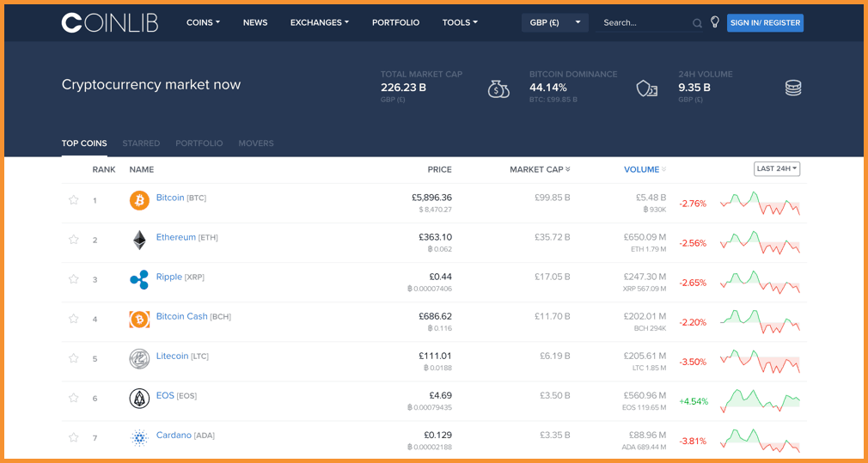Click the Price column header
This screenshot has height=463, width=868.
439,169
